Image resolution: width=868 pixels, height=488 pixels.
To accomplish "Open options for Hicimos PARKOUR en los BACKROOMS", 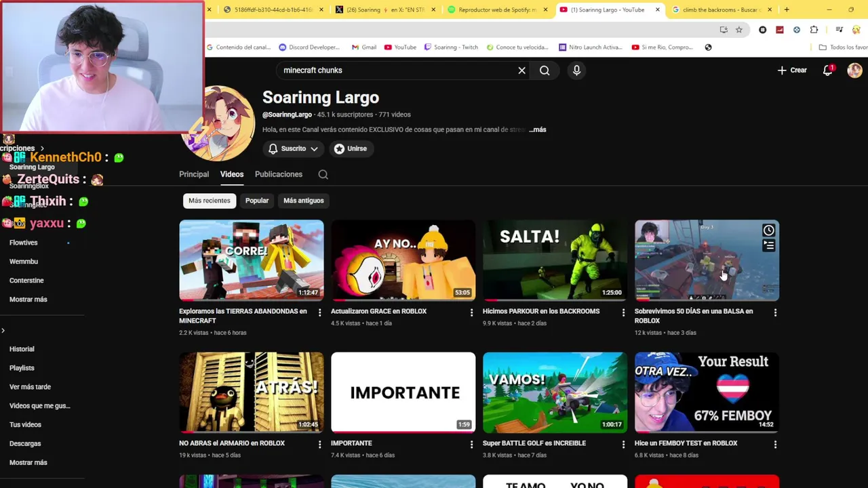I will [623, 312].
